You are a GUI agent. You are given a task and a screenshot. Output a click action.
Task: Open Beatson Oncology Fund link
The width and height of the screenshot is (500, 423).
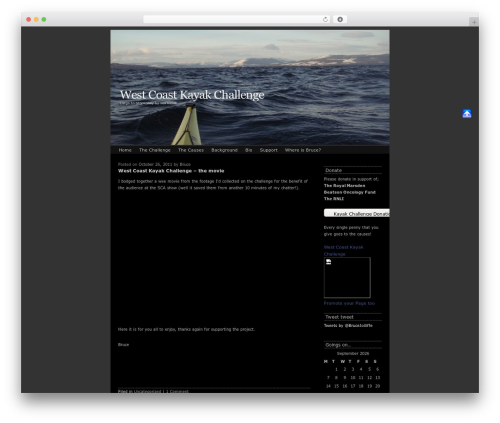tap(350, 192)
